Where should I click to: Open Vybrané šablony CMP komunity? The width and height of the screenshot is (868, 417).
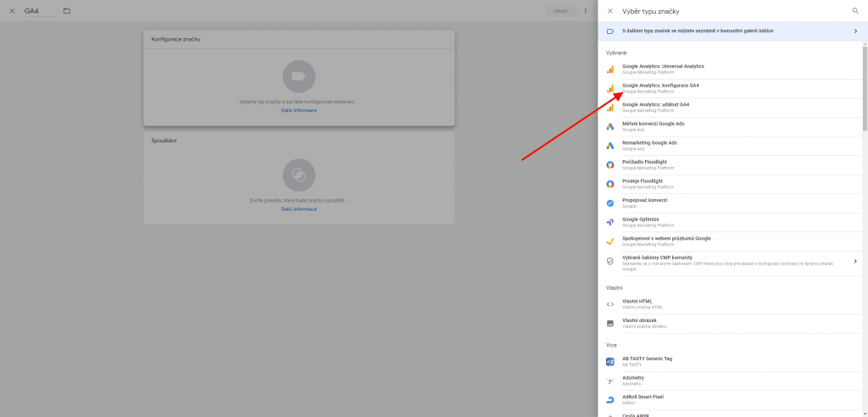click(x=733, y=263)
